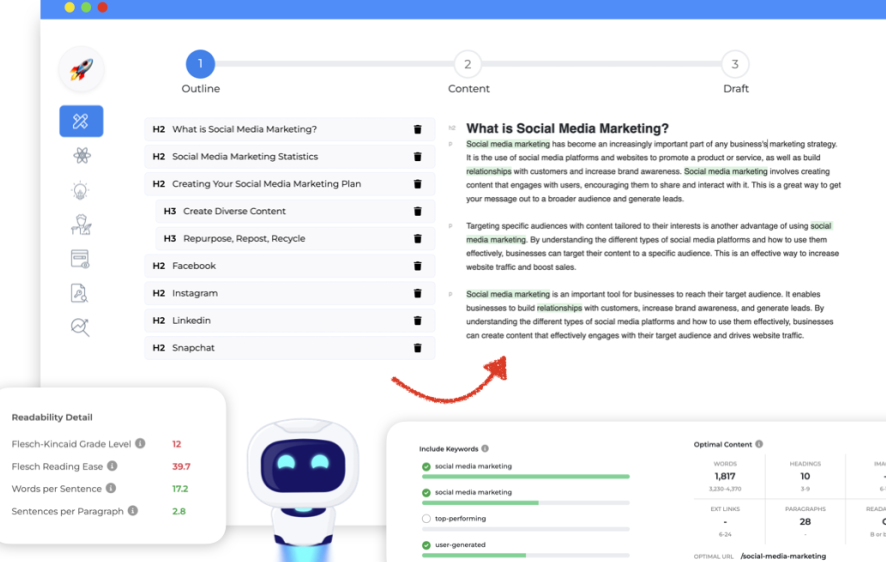The height and width of the screenshot is (562, 886).
Task: Open the chart magnifier analytics icon
Action: coord(80,327)
